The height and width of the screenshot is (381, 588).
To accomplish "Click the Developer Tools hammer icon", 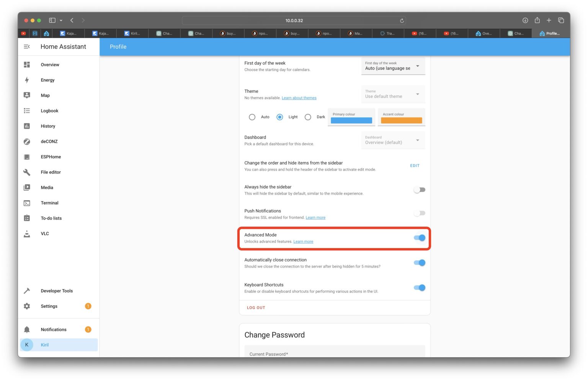I will click(x=27, y=291).
